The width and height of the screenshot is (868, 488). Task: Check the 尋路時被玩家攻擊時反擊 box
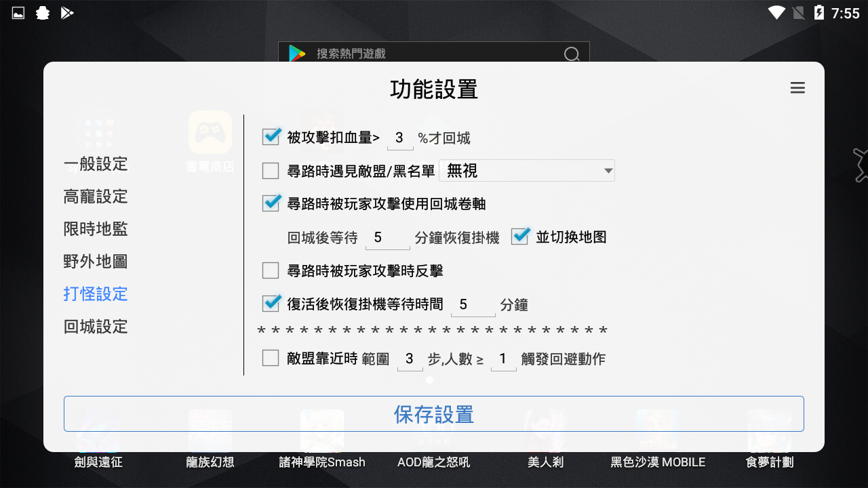(x=271, y=270)
